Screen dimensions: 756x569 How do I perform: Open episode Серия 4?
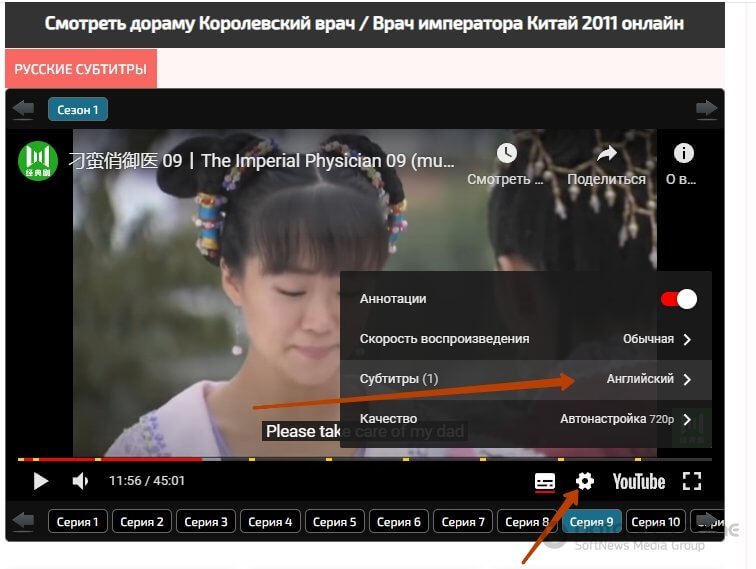pos(270,522)
